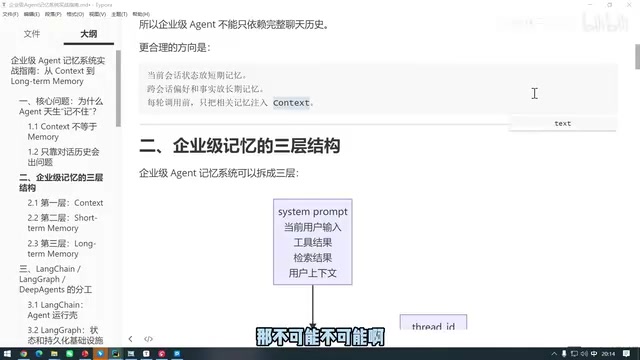Open the PyCharm-style IDE taskbar icon
640x360 pixels.
click(116, 353)
